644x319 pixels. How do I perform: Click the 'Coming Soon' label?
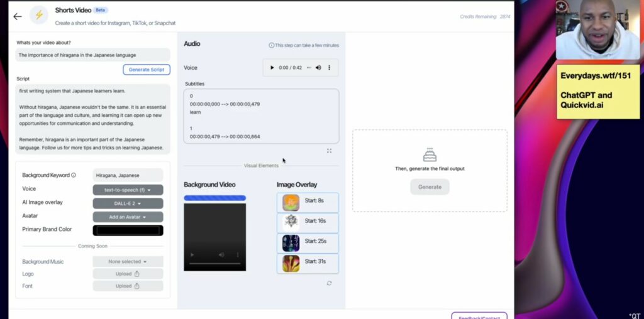(93, 246)
